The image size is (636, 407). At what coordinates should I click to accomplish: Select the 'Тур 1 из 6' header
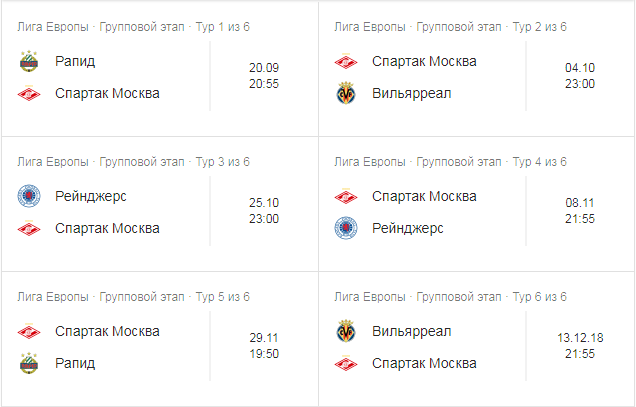point(222,27)
